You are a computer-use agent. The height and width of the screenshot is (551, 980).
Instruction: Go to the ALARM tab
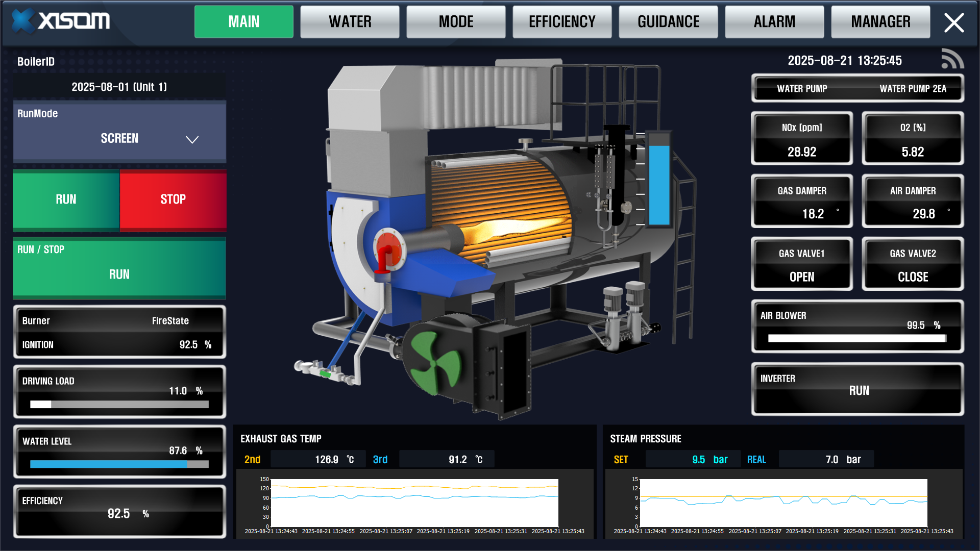pyautogui.click(x=774, y=22)
